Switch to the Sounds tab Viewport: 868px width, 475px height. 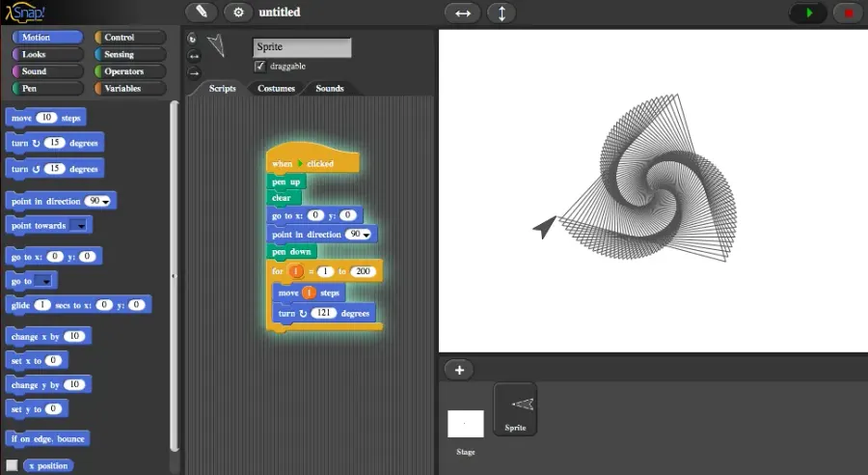point(330,88)
